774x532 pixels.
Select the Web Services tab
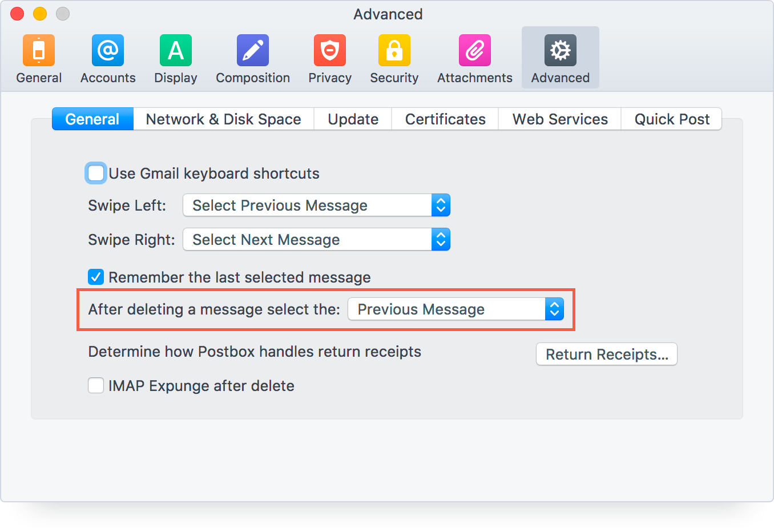click(x=560, y=119)
